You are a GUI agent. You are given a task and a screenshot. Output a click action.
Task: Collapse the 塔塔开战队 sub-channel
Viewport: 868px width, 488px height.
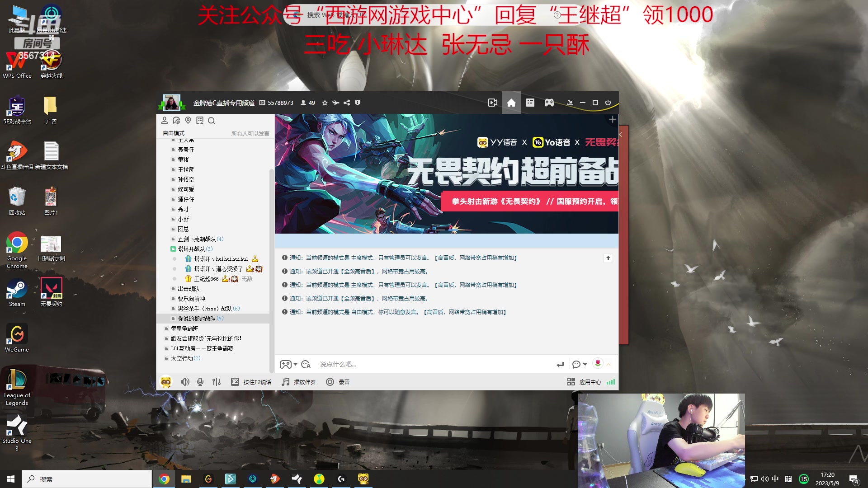click(x=173, y=249)
